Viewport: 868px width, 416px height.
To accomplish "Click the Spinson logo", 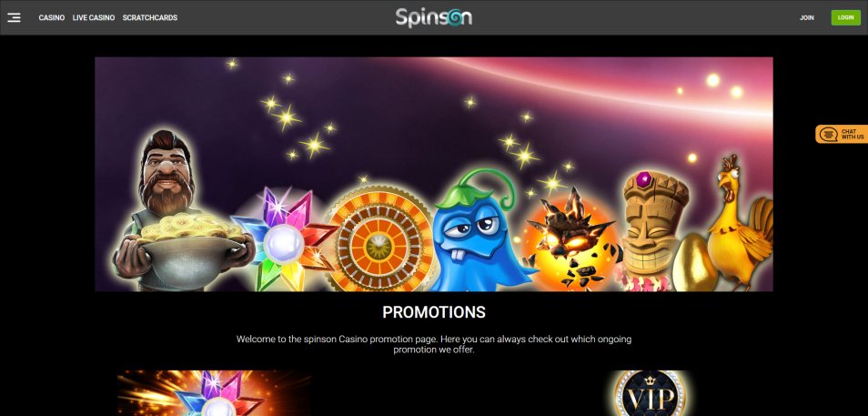I will coord(433,17).
